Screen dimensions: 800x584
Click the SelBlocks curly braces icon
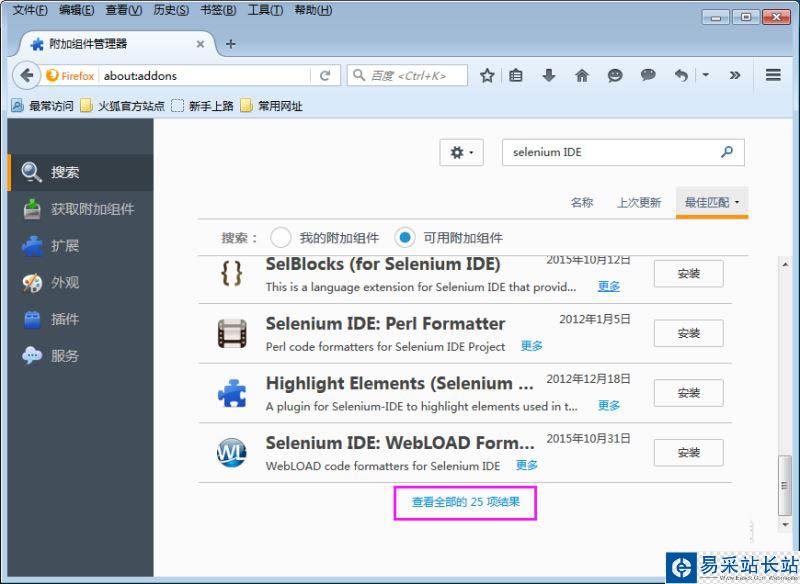point(232,274)
